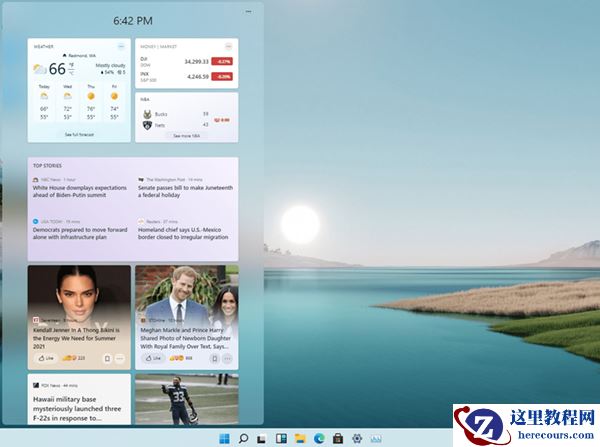This screenshot has height=447, width=600.
Task: Open the Windows Start menu
Action: pyautogui.click(x=224, y=439)
